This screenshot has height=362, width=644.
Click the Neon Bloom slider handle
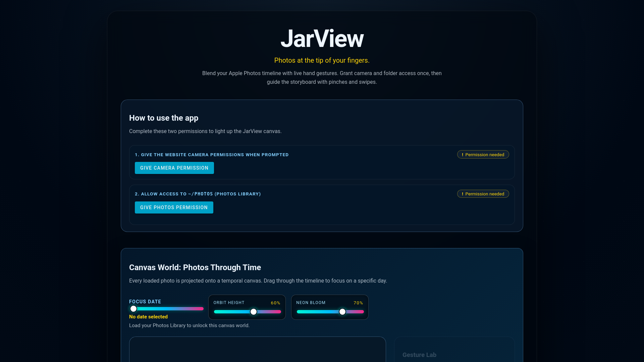click(342, 312)
